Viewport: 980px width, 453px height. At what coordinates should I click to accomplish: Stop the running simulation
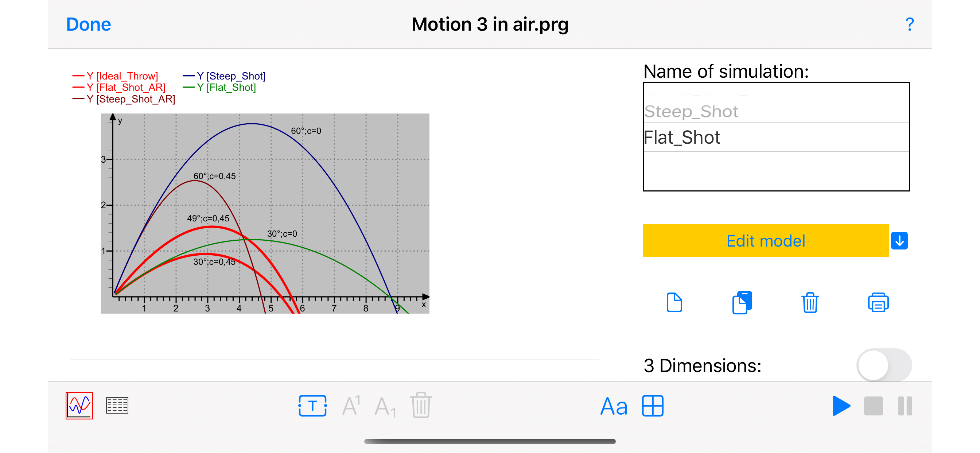click(x=873, y=406)
